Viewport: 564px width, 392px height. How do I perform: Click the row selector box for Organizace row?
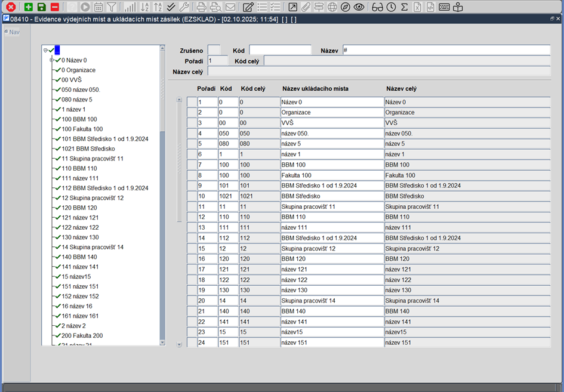[192, 112]
